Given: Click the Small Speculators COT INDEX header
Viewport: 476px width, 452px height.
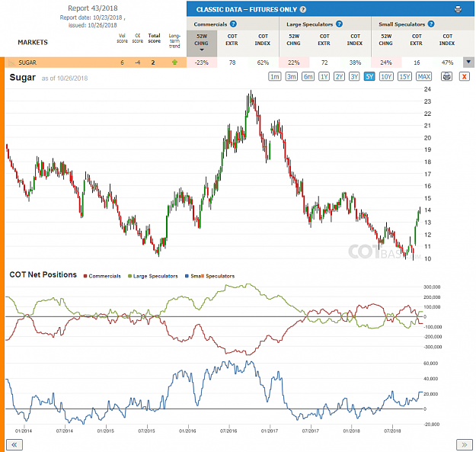Looking at the screenshot, I should click(x=447, y=40).
